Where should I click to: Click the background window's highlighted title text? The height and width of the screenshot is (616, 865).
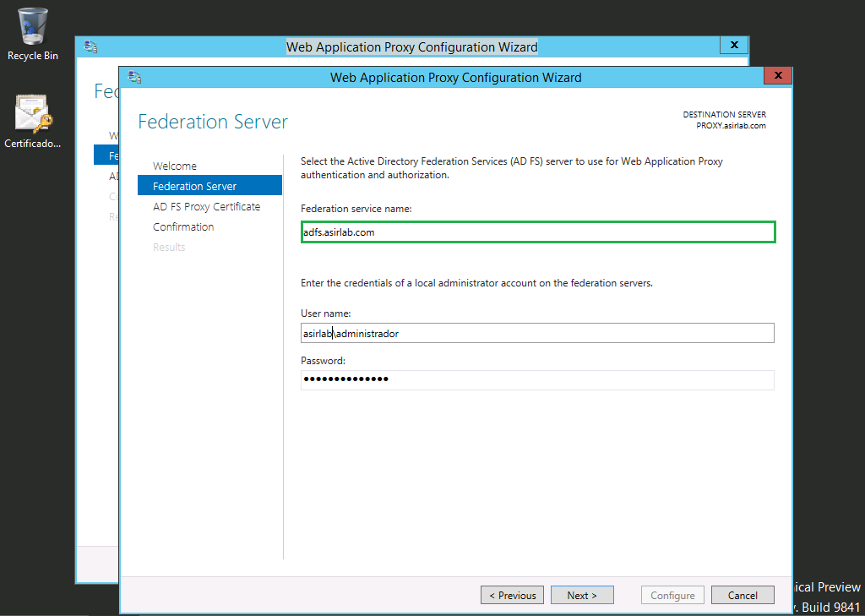(x=412, y=47)
